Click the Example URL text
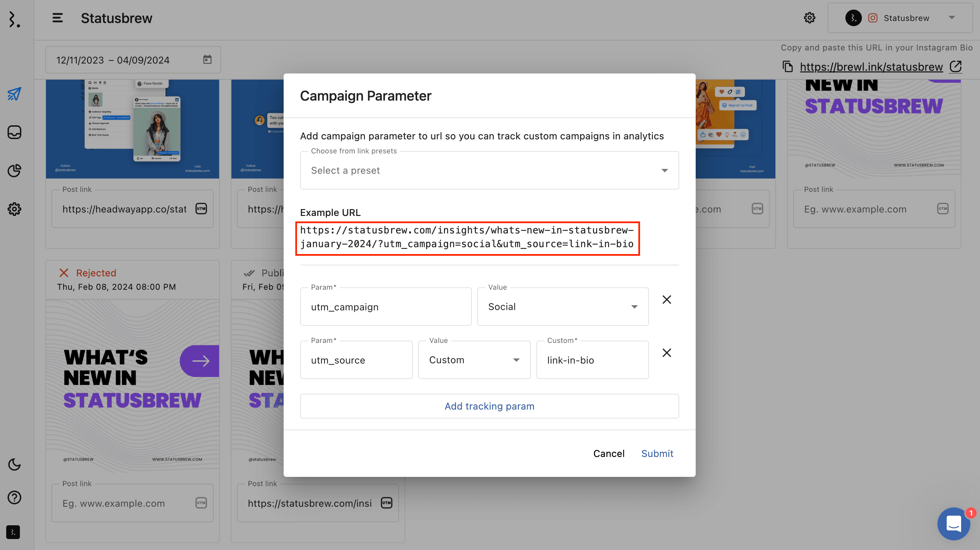 pos(467,237)
